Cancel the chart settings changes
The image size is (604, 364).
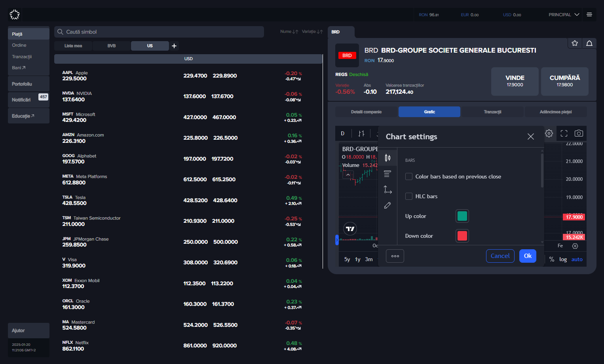point(500,256)
